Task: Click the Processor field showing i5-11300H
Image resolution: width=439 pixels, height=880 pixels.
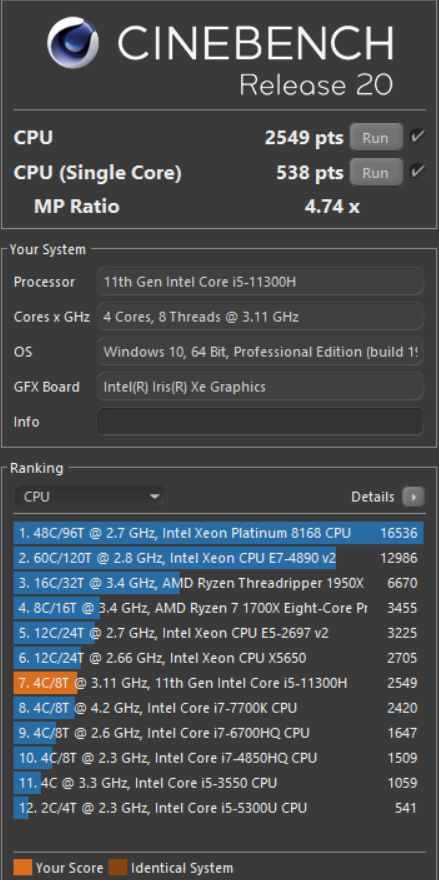Action: click(x=260, y=282)
